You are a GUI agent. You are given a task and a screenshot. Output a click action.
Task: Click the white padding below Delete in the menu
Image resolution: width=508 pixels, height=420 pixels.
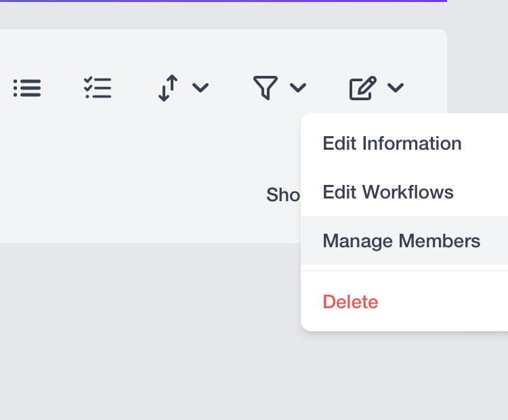[x=404, y=325]
